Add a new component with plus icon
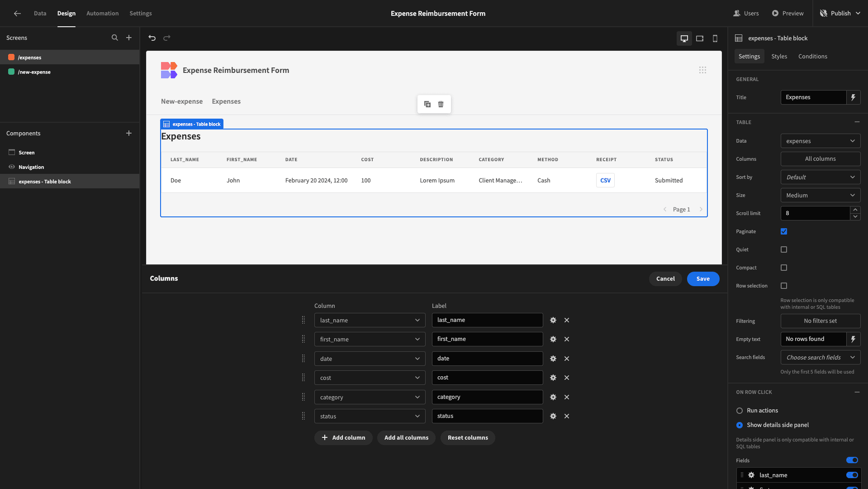Viewport: 868px width, 489px height. [x=129, y=133]
